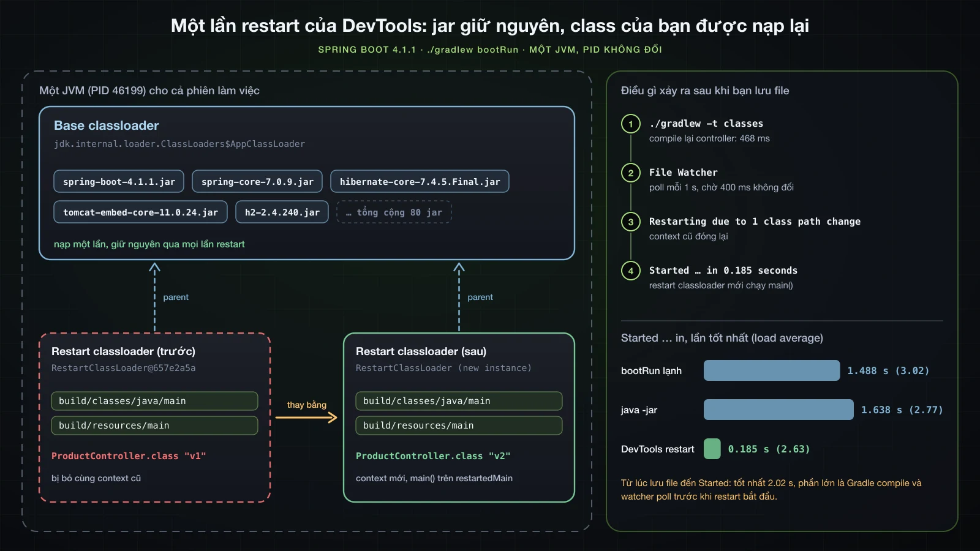The width and height of the screenshot is (980, 551).
Task: Click "Restarting due to 1 class path change"
Action: coord(755,222)
